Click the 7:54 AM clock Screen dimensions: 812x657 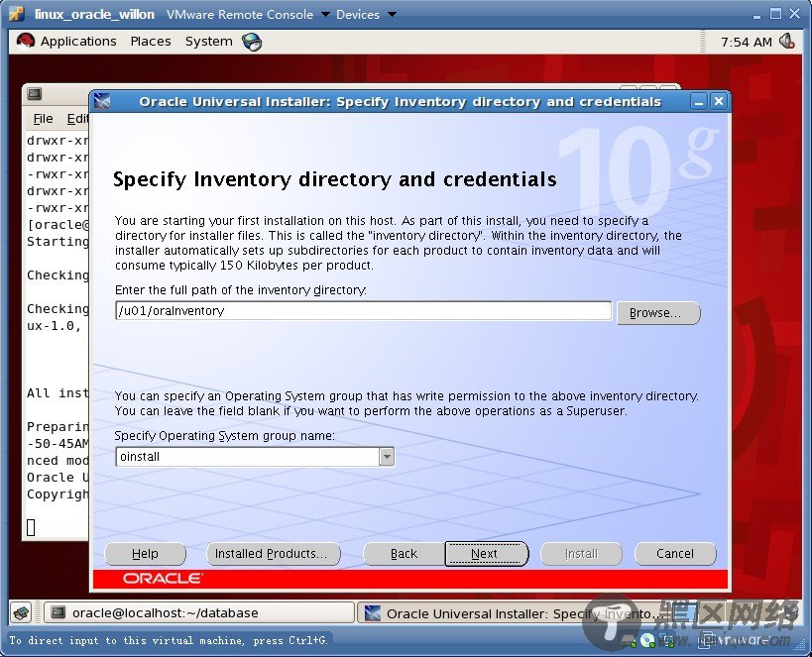[746, 42]
